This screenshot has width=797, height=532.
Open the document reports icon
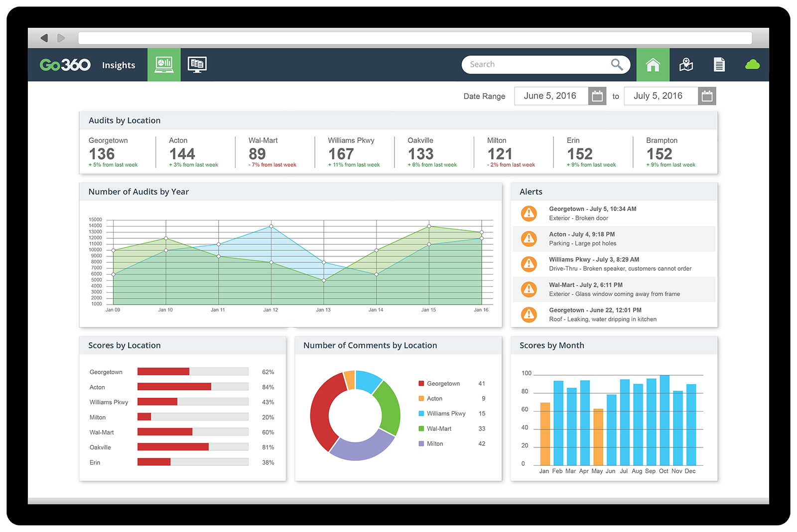tap(719, 65)
